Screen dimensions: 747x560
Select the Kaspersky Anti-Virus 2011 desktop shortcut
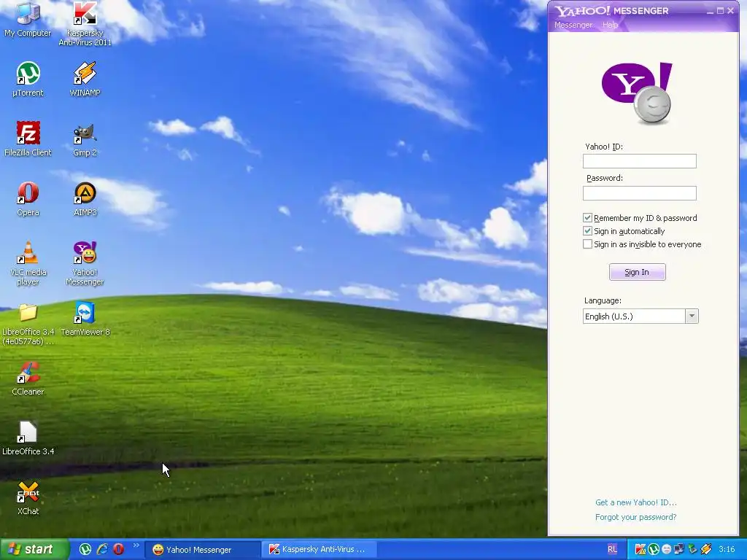click(x=85, y=24)
